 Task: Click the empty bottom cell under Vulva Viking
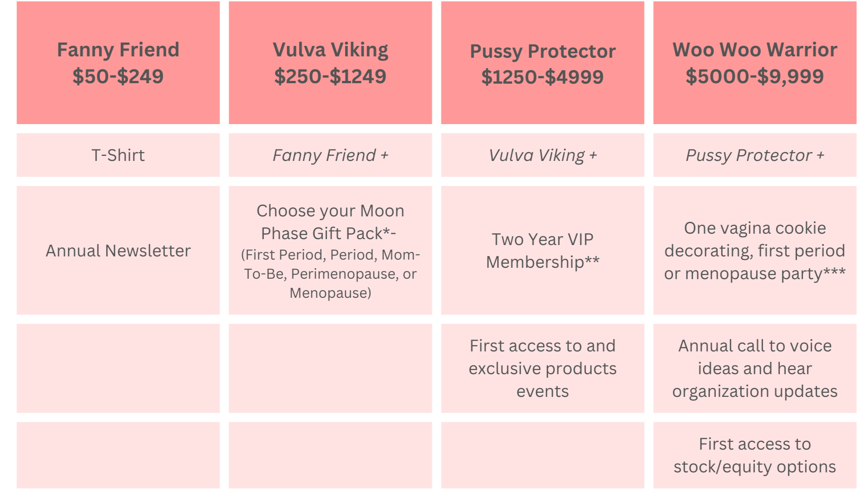pos(330,455)
